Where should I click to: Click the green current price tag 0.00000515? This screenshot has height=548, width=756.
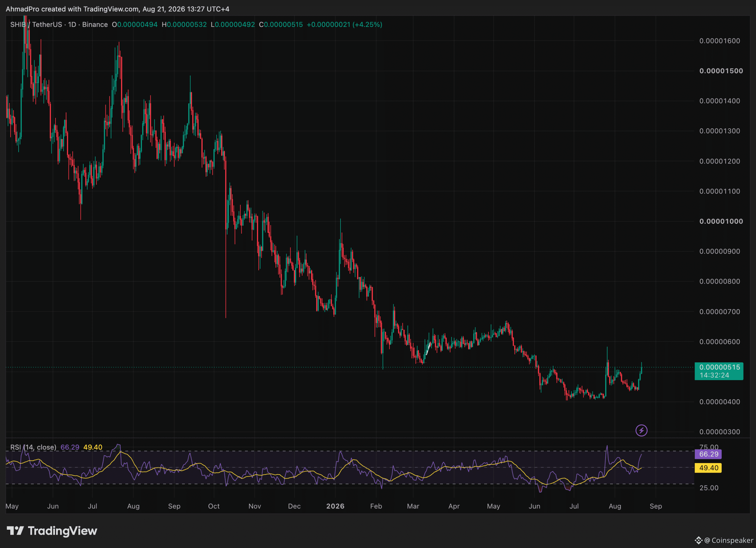click(x=719, y=367)
